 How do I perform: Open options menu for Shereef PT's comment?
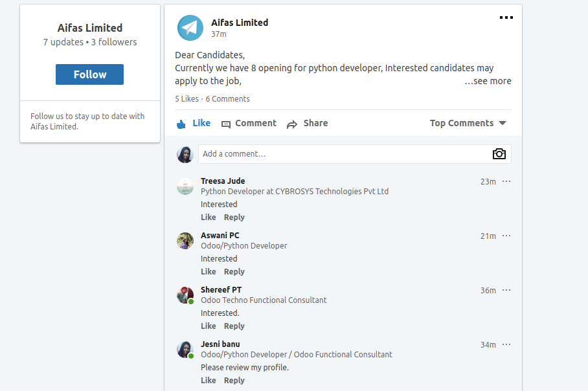click(506, 290)
